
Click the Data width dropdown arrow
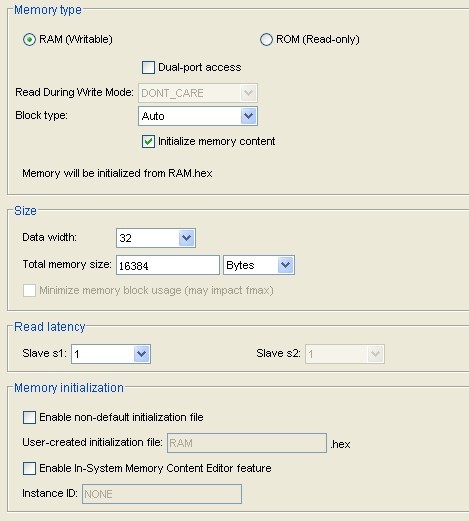pos(187,238)
